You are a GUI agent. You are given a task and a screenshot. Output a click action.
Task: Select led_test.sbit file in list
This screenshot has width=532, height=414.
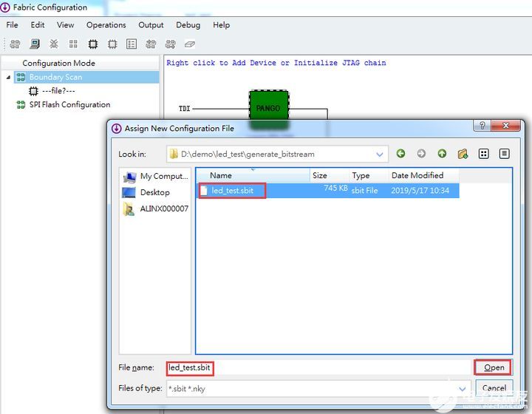(x=233, y=191)
